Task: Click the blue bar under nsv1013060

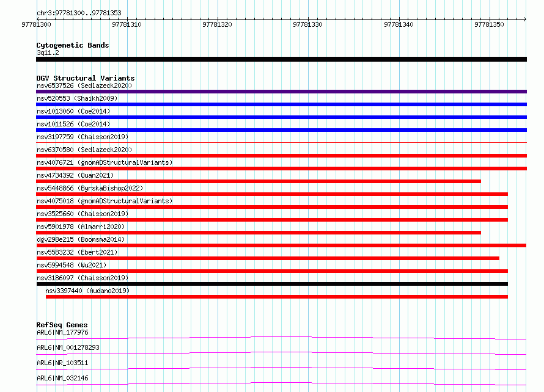Action: (281, 117)
